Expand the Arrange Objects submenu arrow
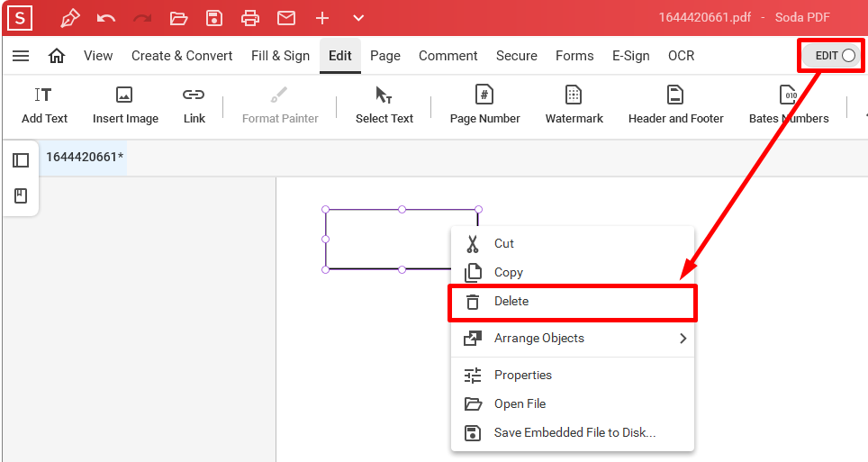The width and height of the screenshot is (868, 462). 683,338
